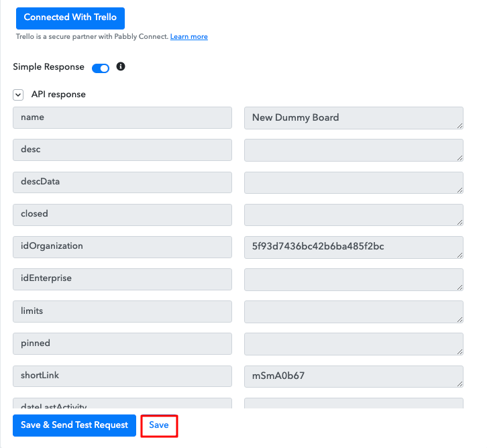Click the empty value field for desc
This screenshot has height=448, width=487.
pyautogui.click(x=354, y=150)
